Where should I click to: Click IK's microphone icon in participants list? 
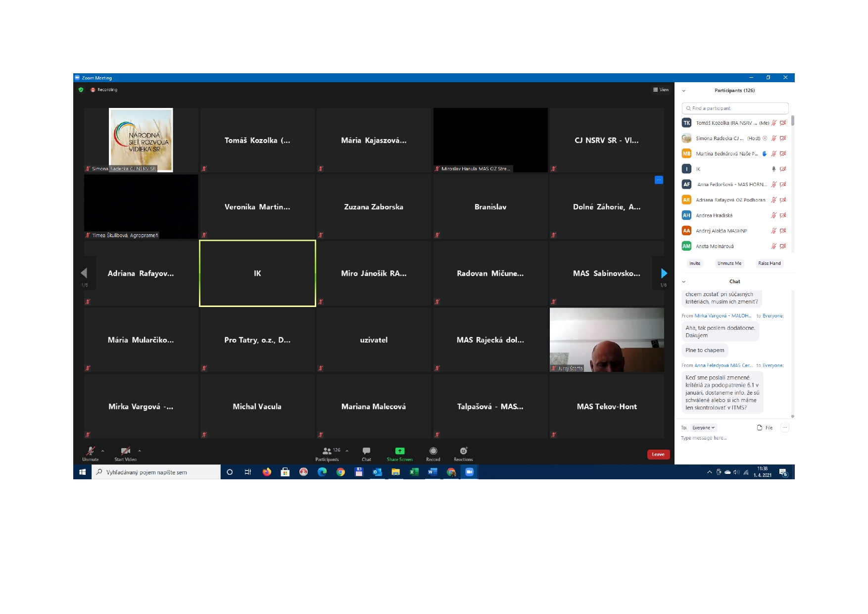[x=774, y=169]
